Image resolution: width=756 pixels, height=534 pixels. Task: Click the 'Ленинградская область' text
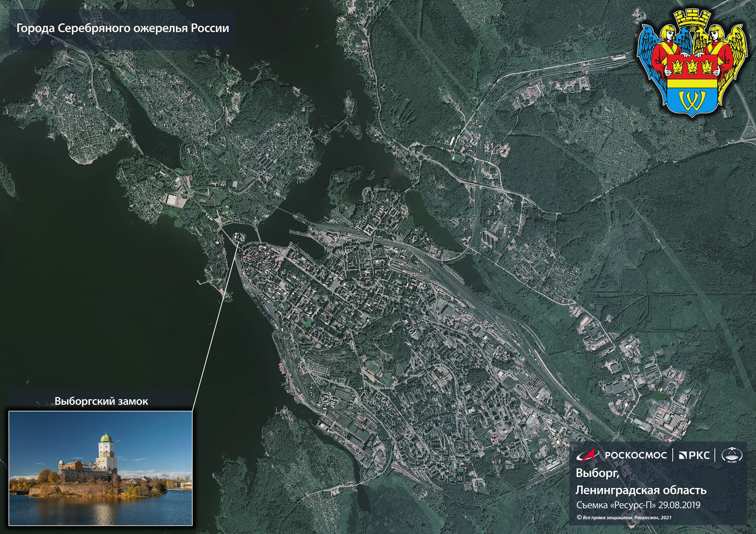641,490
